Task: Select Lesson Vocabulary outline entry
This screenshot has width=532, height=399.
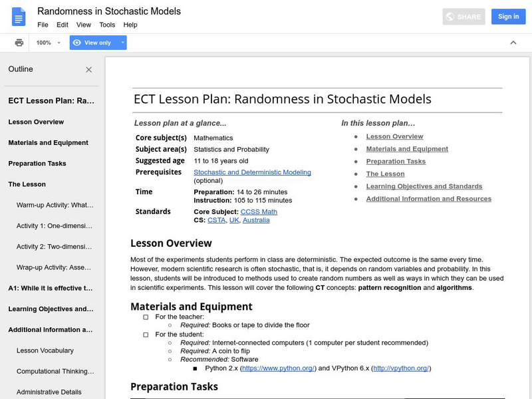Action: point(45,350)
